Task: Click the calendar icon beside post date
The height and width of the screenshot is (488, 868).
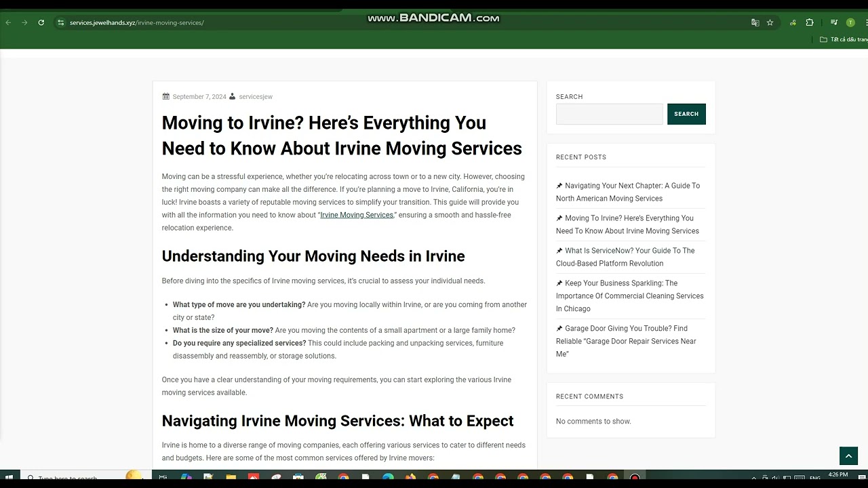Action: click(165, 96)
